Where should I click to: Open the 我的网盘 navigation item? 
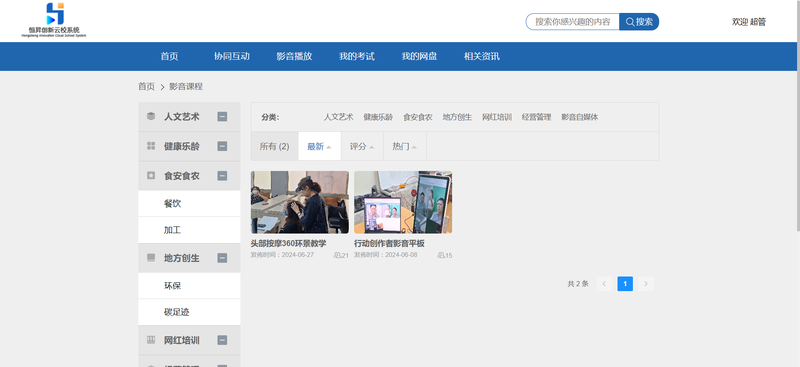[419, 57]
